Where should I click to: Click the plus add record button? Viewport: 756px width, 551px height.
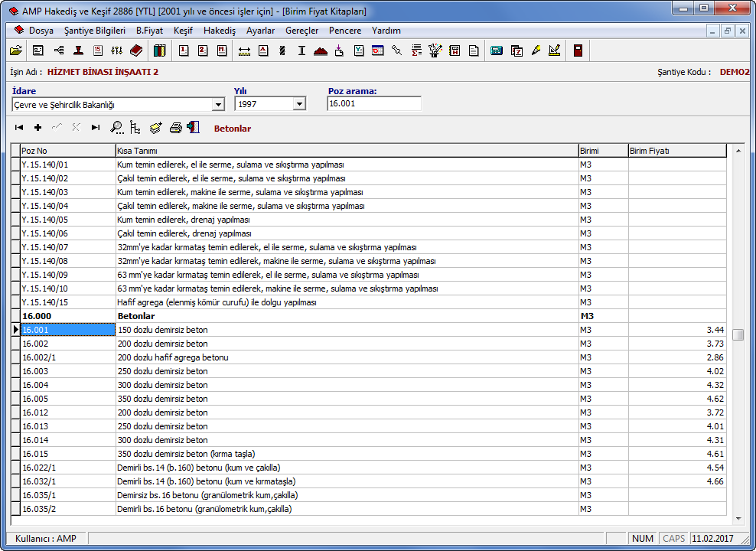[x=37, y=128]
